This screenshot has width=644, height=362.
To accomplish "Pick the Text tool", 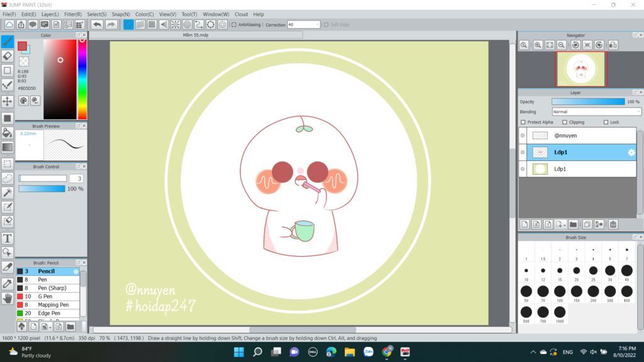I will tap(8, 238).
